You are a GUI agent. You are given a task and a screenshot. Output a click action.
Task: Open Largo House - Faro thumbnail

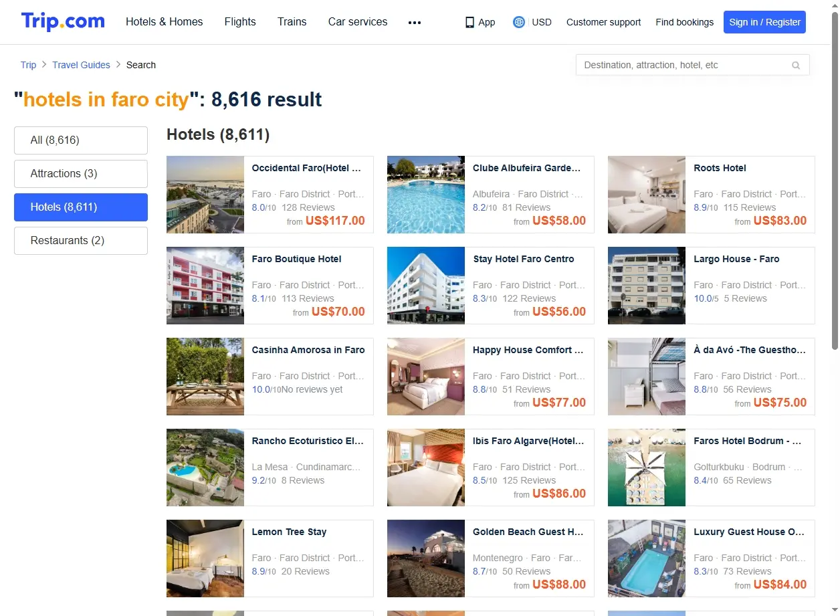pos(647,286)
